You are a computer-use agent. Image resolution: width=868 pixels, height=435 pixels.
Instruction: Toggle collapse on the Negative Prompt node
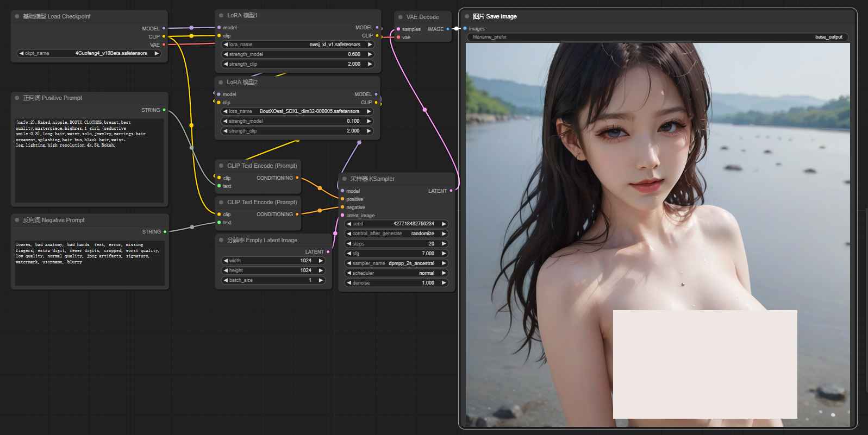click(17, 220)
